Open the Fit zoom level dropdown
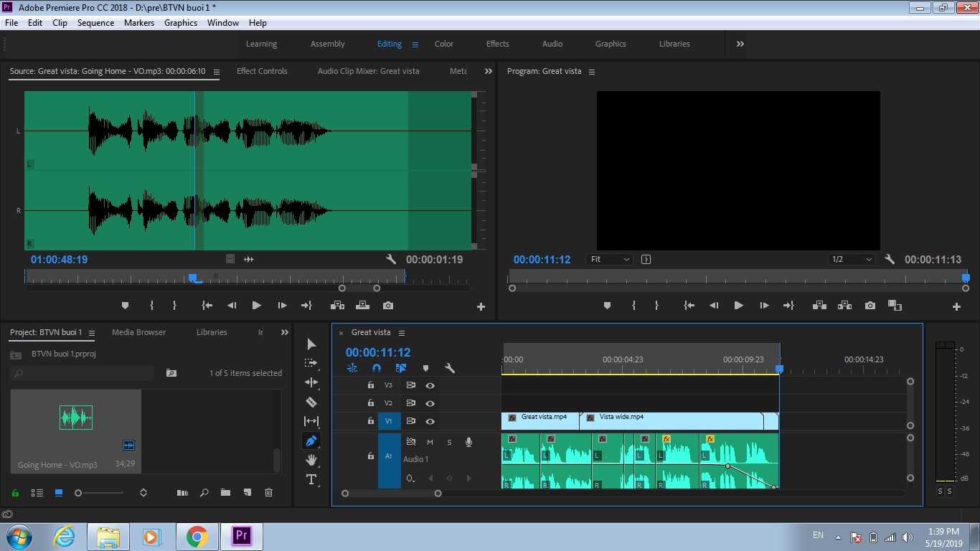This screenshot has height=551, width=980. pyautogui.click(x=610, y=260)
